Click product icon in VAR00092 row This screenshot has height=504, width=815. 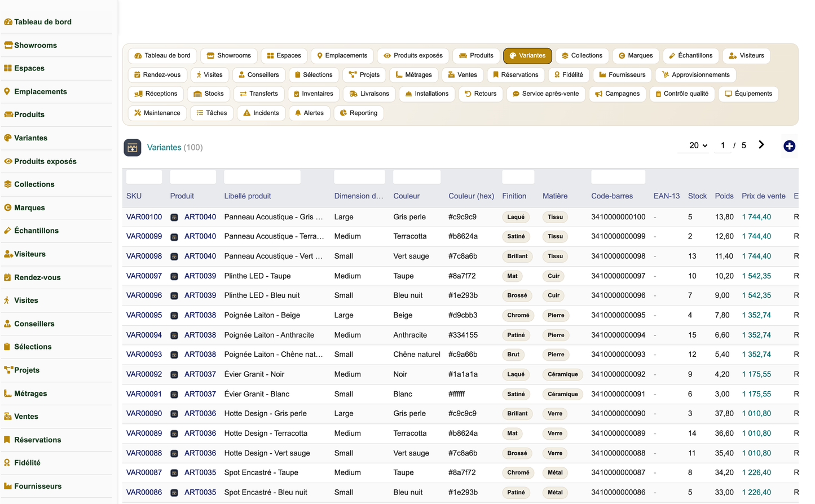point(174,374)
